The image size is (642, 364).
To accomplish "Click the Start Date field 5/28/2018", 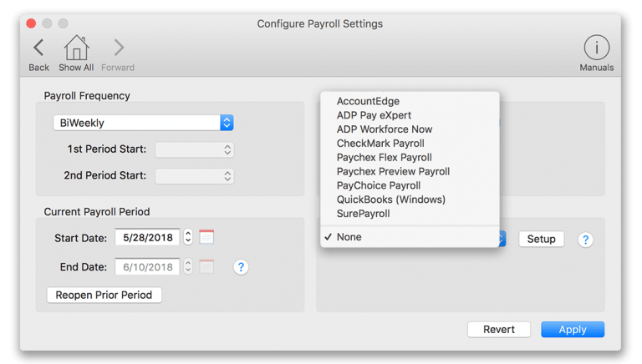I will 147,237.
